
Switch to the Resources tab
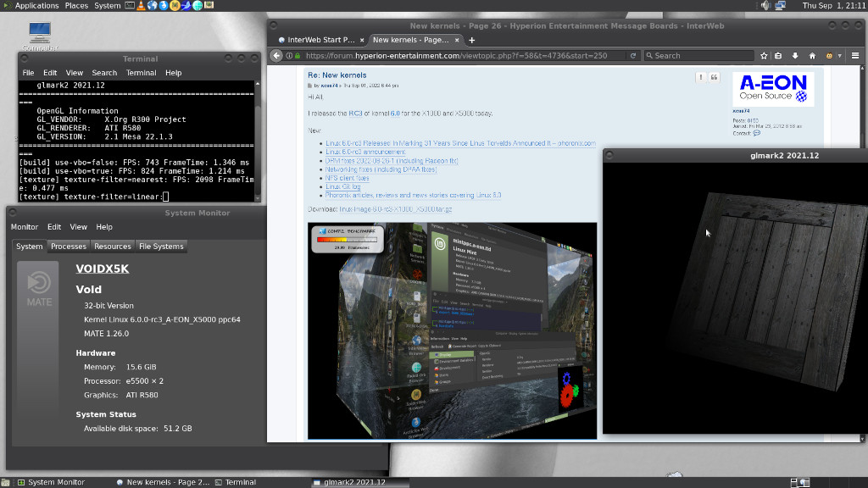point(113,247)
